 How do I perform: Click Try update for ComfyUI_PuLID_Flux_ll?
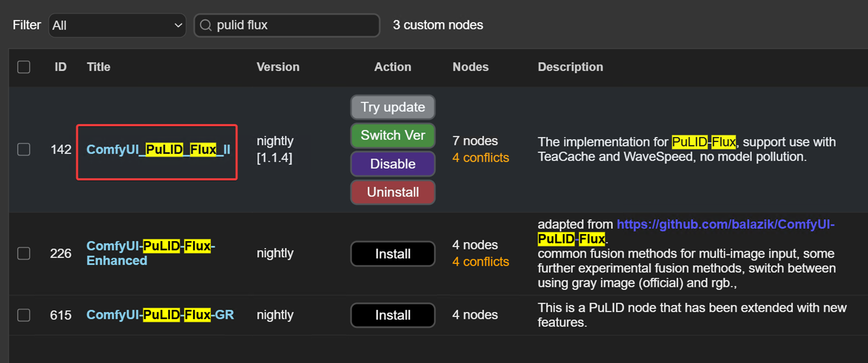[393, 107]
